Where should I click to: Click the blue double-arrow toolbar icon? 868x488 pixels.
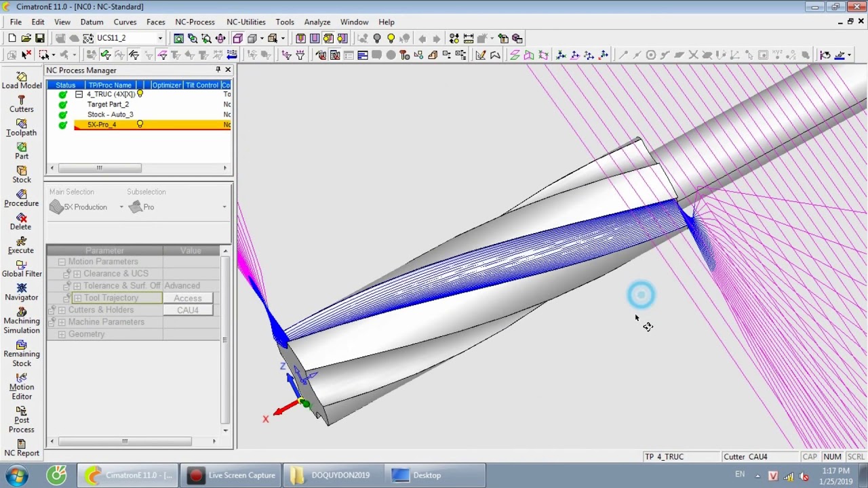pos(232,55)
